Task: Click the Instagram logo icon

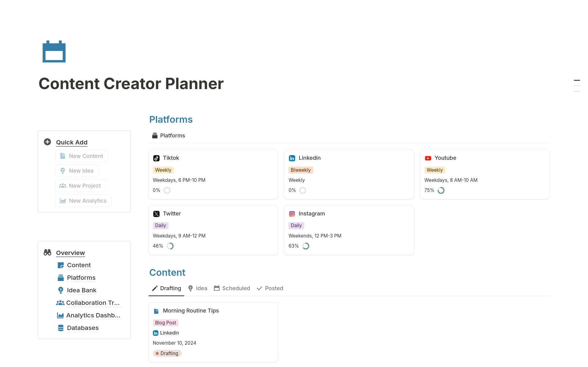Action: point(292,214)
